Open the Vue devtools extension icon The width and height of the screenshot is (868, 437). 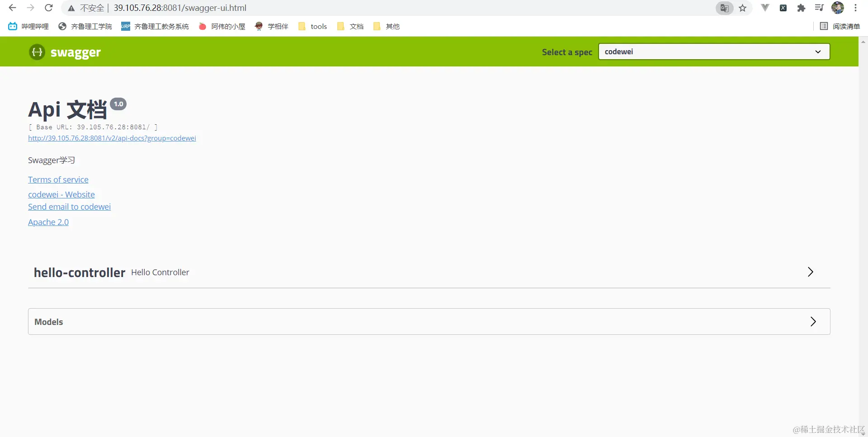click(765, 8)
